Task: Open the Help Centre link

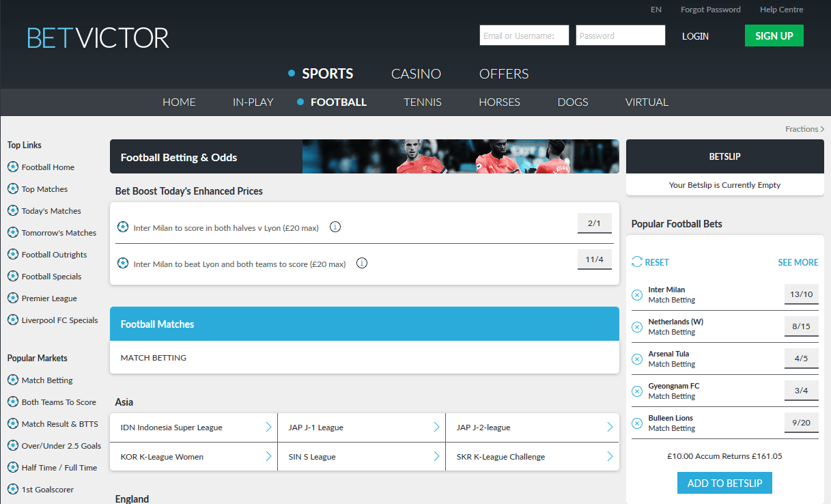Action: [782, 10]
